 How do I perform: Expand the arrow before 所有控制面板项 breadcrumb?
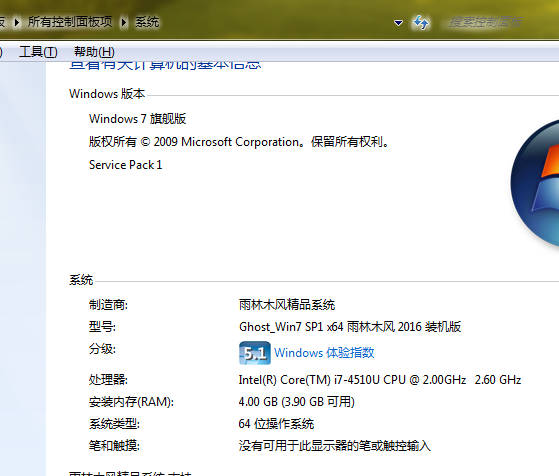coord(16,23)
